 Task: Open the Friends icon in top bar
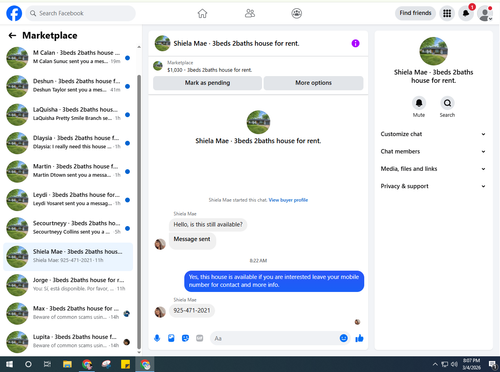coord(250,13)
